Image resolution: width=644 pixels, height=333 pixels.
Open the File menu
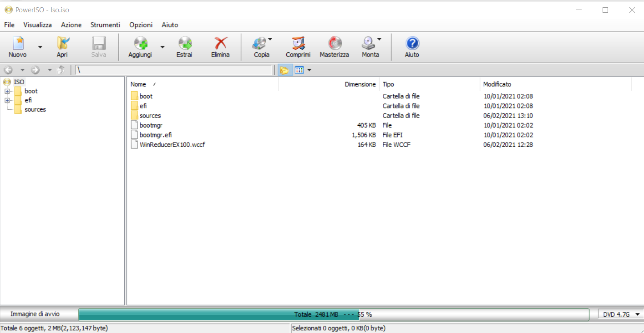point(9,25)
